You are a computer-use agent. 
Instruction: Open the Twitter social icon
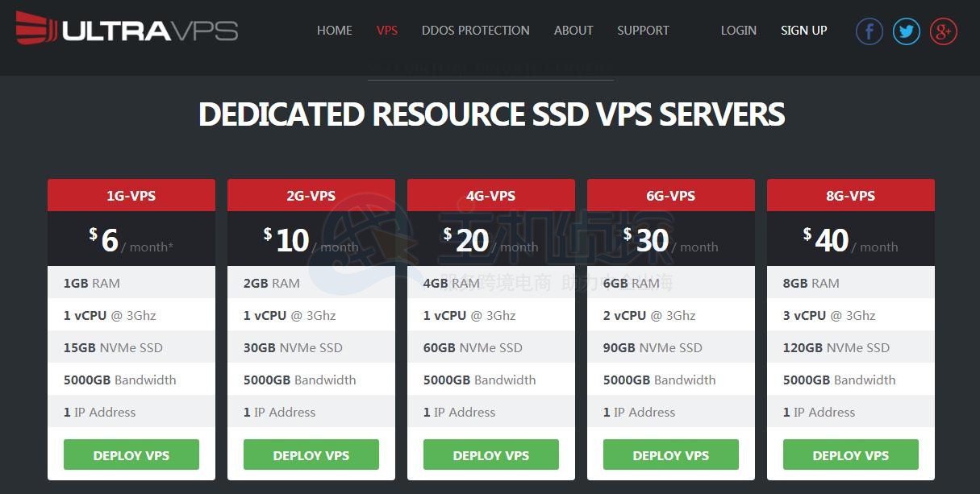point(906,31)
